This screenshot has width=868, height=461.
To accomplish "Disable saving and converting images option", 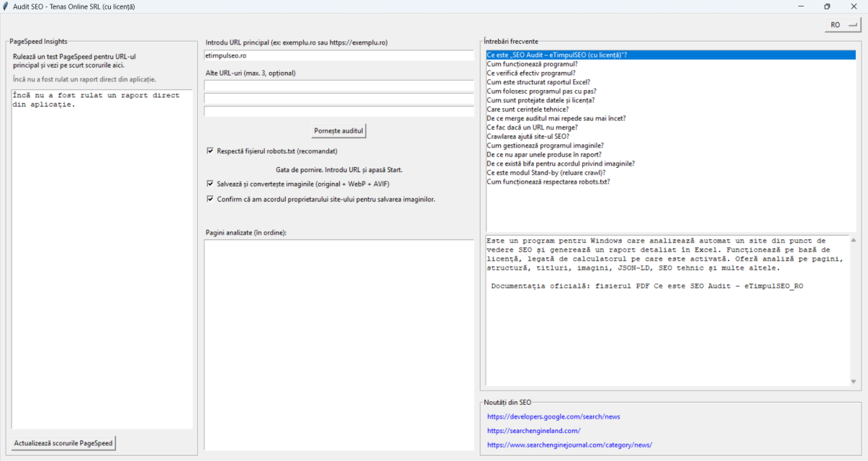I will (211, 184).
